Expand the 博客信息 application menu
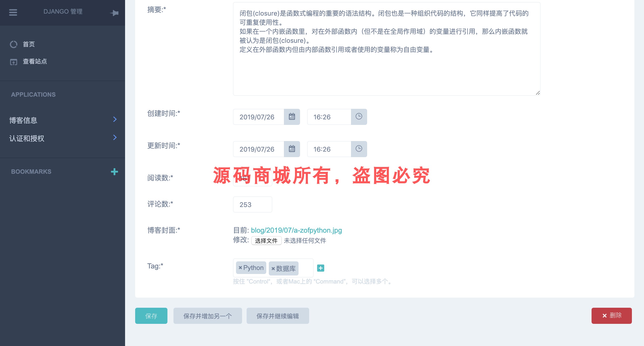The height and width of the screenshot is (346, 644). [x=63, y=120]
